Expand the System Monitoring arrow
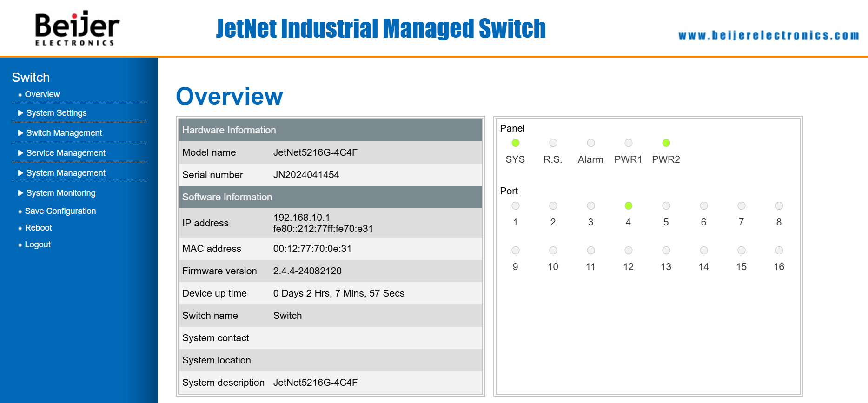This screenshot has width=868, height=403. coord(20,193)
